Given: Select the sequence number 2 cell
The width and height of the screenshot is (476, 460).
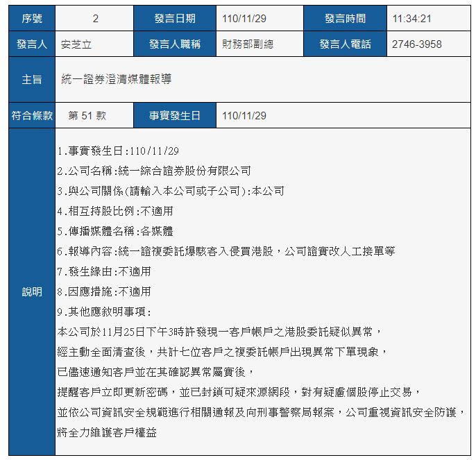Looking at the screenshot, I should point(94,19).
